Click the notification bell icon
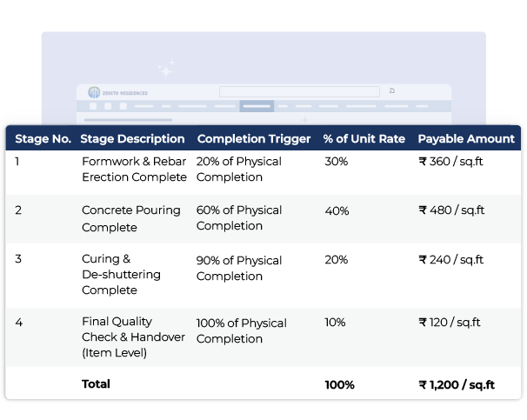Viewport: 527px width, 420px height. pyautogui.click(x=392, y=90)
